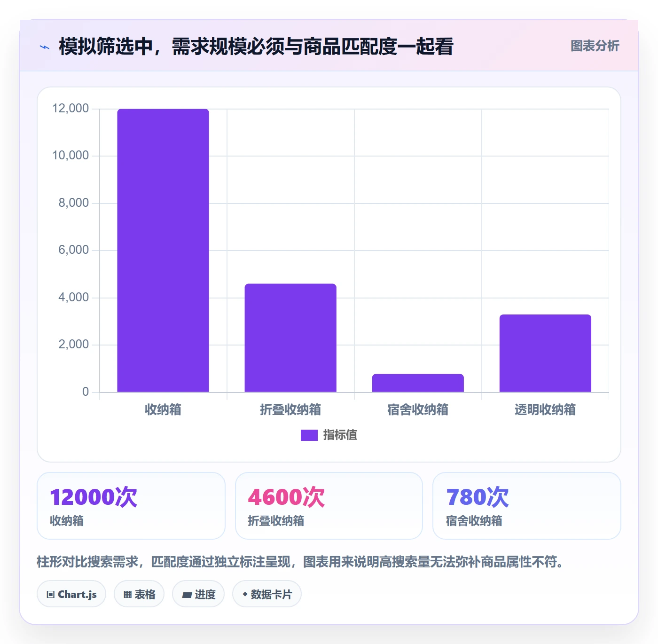Image resolution: width=658 pixels, height=644 pixels.
Task: Click the Chart.js tag chip
Action: point(71,594)
